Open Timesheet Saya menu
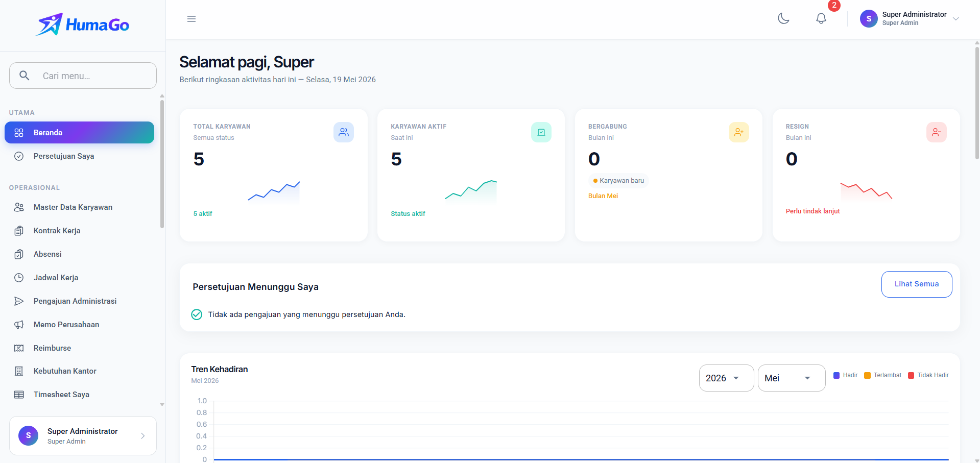The height and width of the screenshot is (463, 980). click(79, 395)
